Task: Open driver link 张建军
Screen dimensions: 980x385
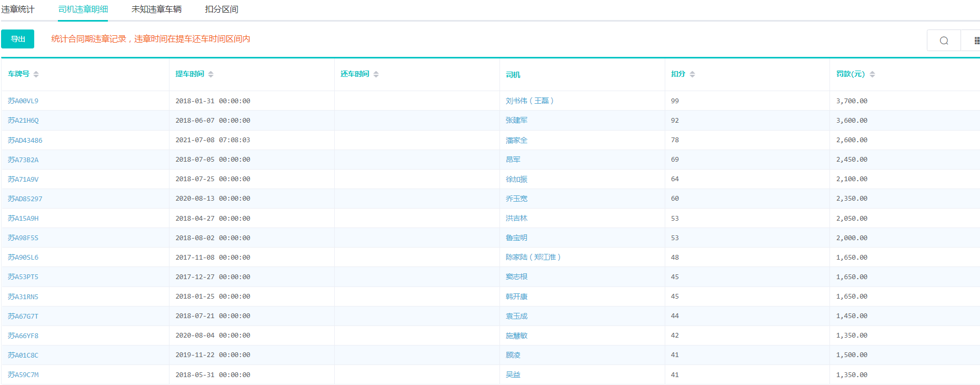Action: [516, 120]
